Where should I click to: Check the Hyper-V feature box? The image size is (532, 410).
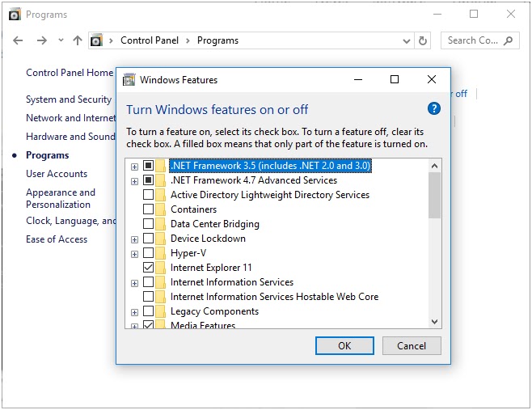pos(148,253)
